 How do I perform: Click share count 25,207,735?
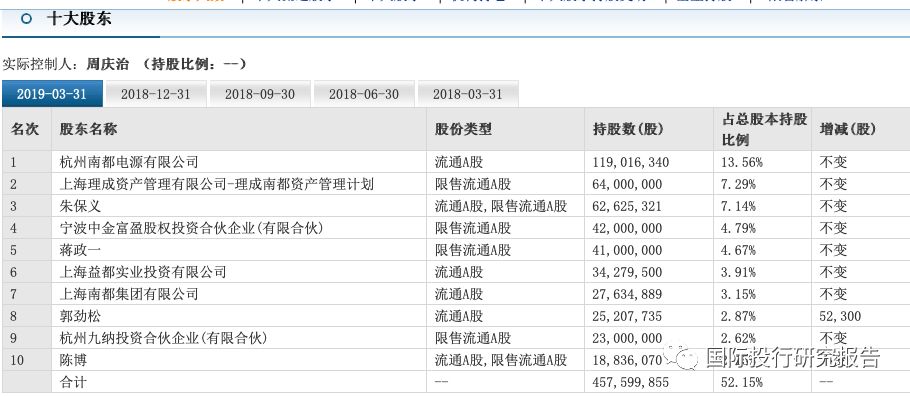[x=627, y=316]
